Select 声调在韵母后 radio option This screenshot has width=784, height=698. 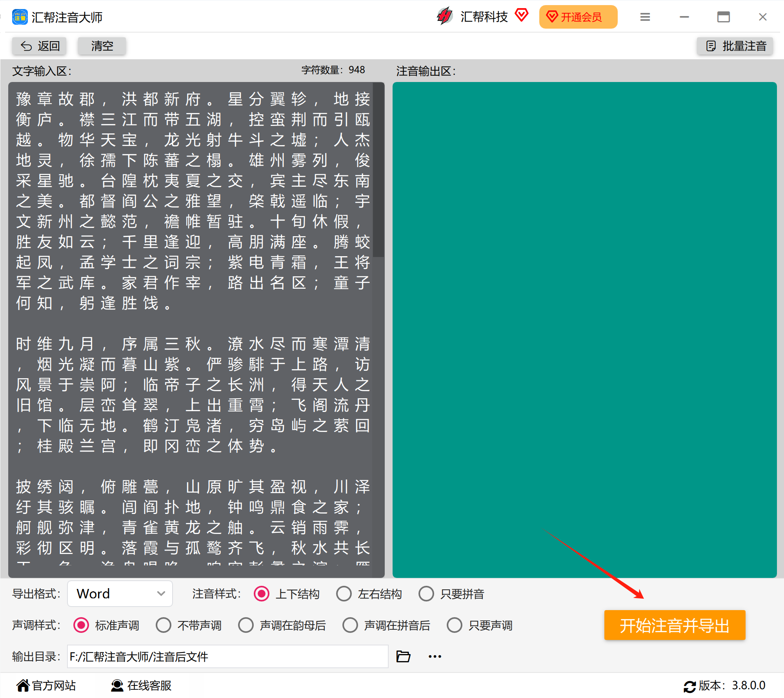[x=246, y=625]
